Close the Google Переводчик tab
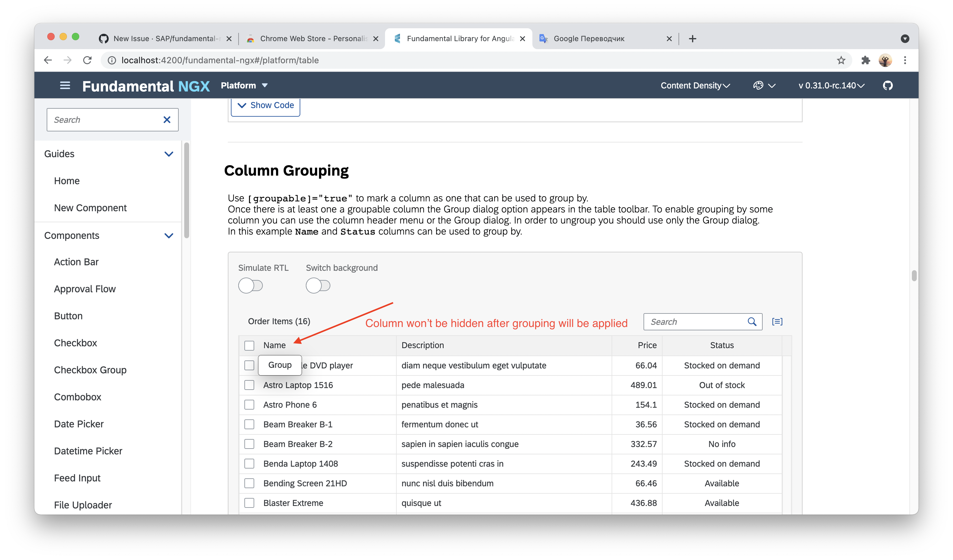 coord(669,39)
